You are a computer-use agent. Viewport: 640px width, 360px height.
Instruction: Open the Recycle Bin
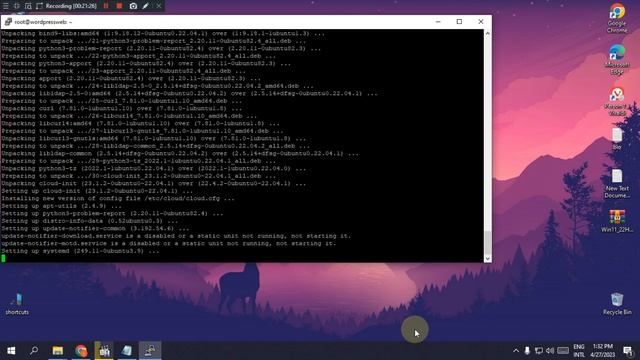point(617,304)
